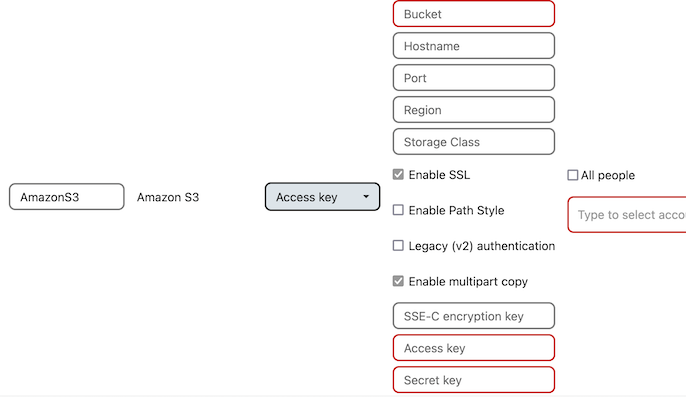Focus the Storage Class field
This screenshot has height=402, width=686.
[473, 142]
